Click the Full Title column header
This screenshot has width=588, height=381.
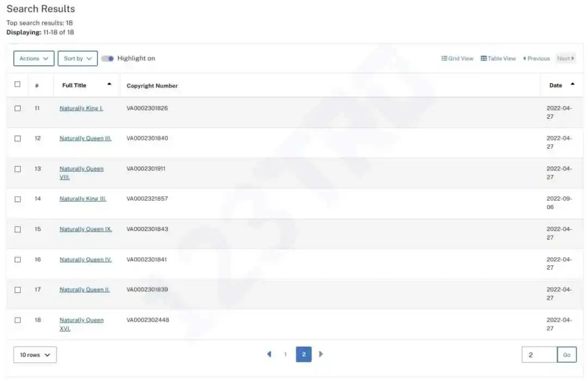[x=74, y=86]
